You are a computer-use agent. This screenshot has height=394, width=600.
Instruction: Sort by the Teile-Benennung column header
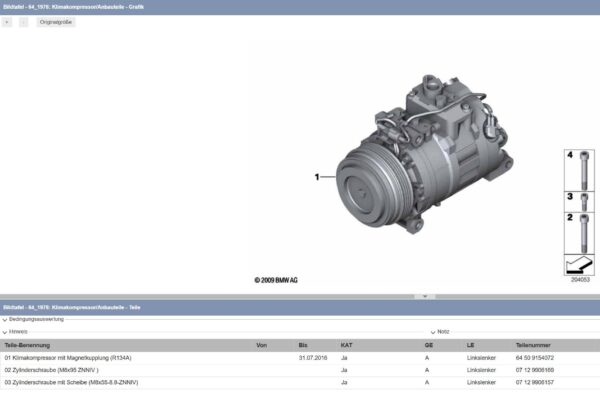click(27, 345)
